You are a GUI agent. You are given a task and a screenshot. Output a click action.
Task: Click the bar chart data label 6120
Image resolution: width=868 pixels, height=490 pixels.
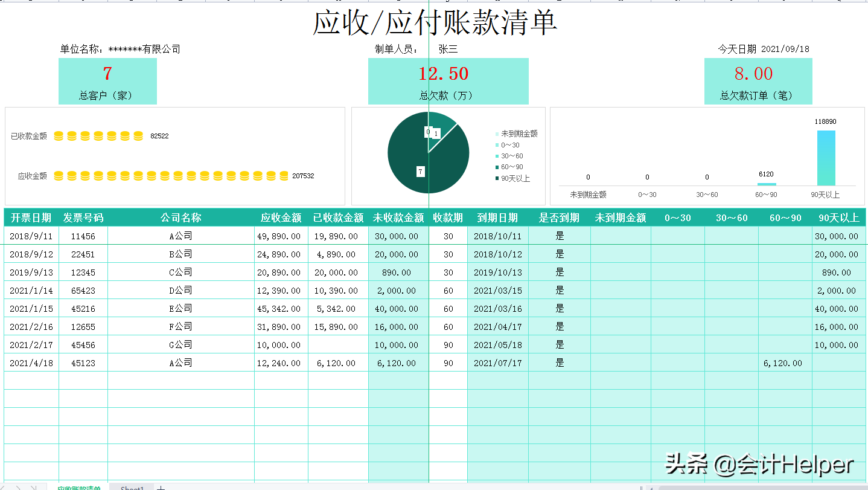tap(766, 174)
